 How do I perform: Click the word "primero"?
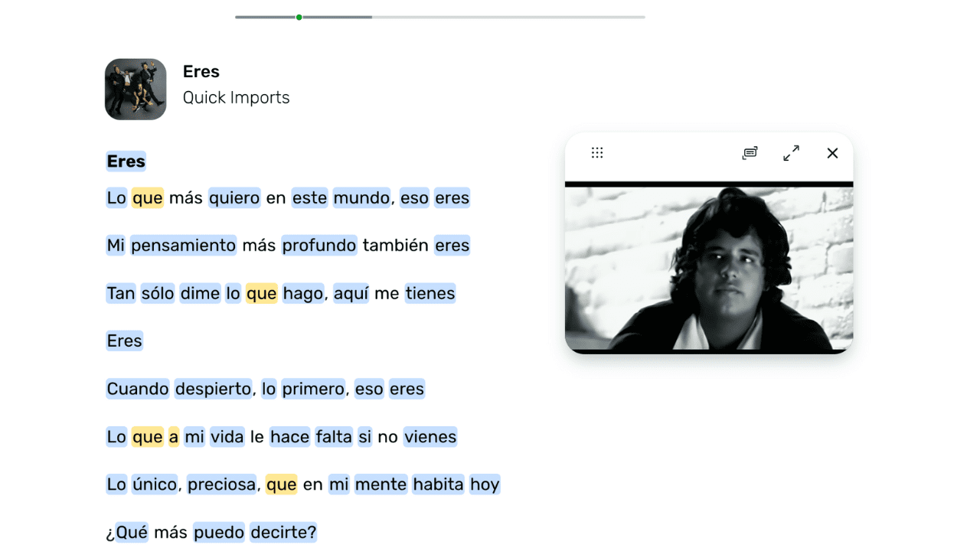pos(313,389)
